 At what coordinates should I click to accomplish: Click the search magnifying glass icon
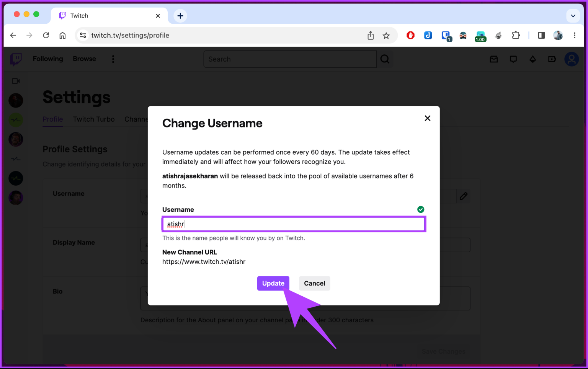click(385, 59)
